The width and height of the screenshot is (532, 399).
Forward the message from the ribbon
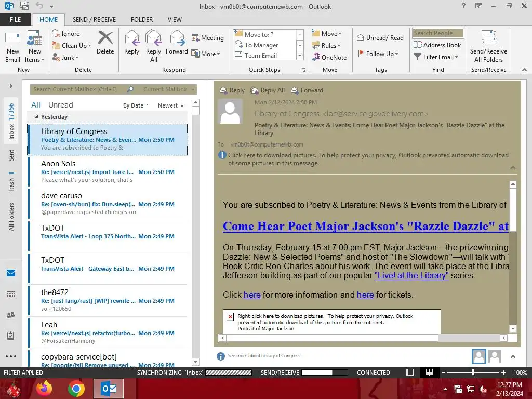(x=177, y=43)
